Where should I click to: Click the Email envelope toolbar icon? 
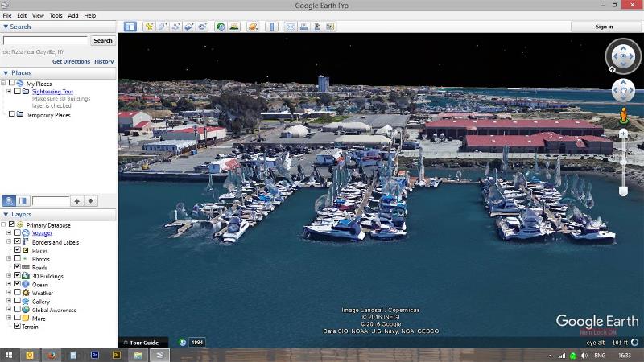(291, 27)
